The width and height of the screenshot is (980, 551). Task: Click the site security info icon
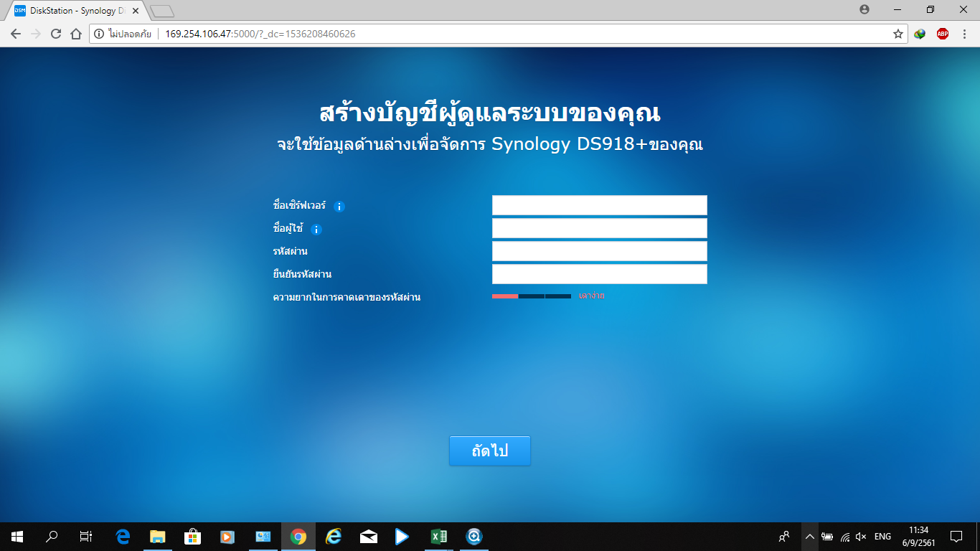[99, 34]
